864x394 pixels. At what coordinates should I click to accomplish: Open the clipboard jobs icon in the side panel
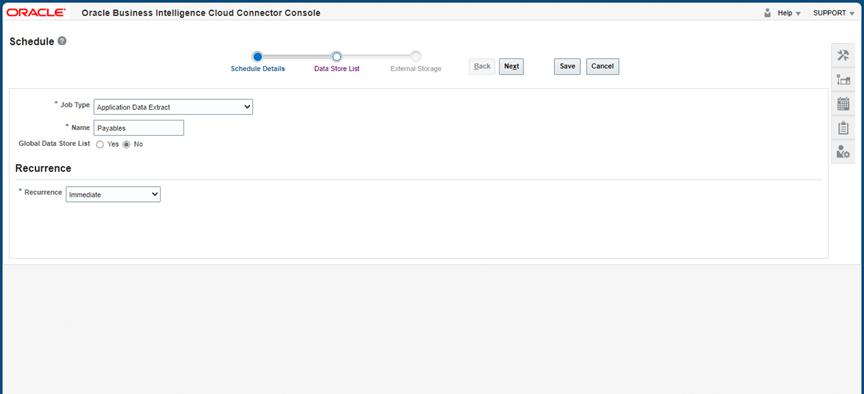(x=843, y=128)
